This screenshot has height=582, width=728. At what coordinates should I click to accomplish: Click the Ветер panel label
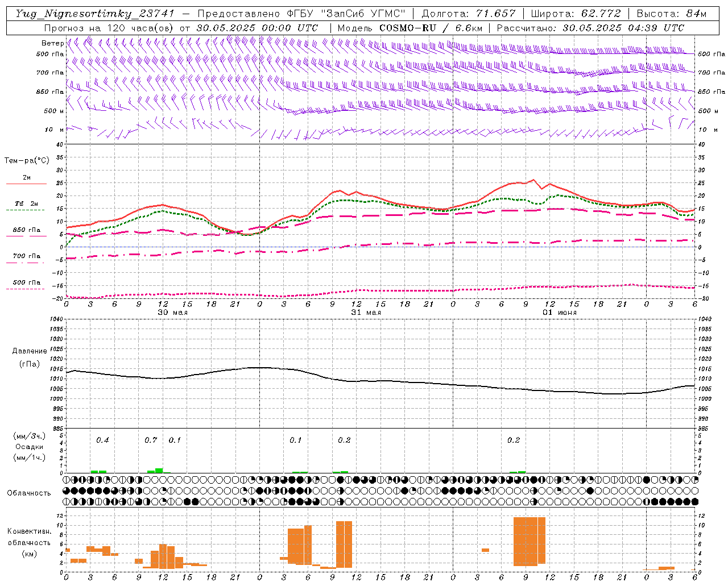[x=52, y=43]
